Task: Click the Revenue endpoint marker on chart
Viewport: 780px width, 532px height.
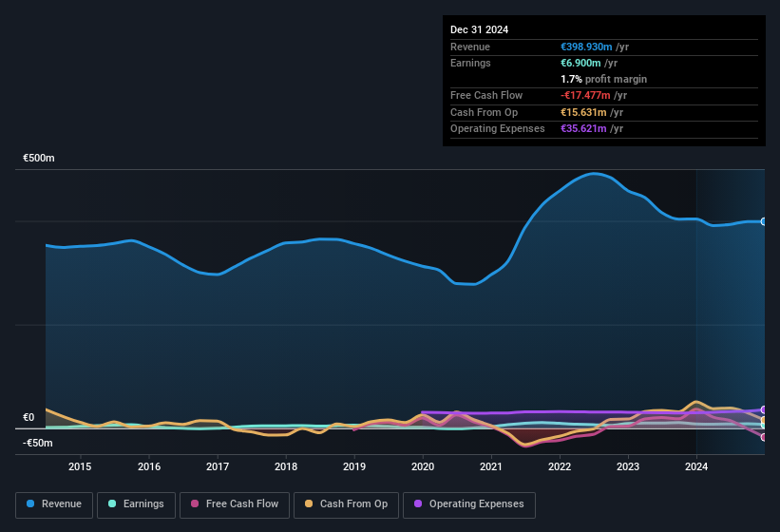Action: 764,221
